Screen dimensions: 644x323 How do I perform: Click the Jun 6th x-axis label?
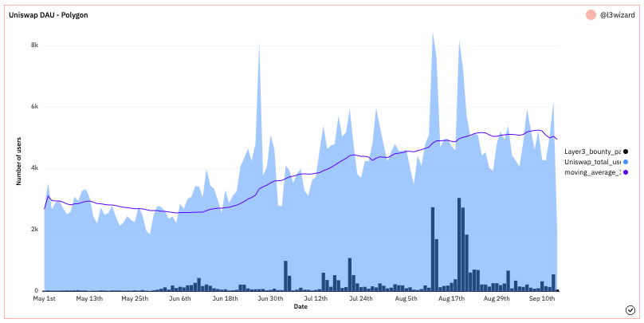pyautogui.click(x=180, y=299)
